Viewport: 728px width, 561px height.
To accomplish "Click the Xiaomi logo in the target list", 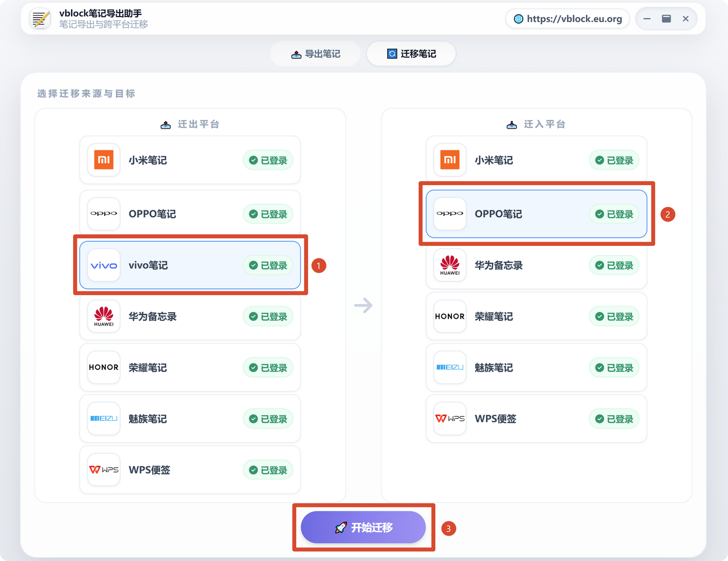I will [x=450, y=160].
